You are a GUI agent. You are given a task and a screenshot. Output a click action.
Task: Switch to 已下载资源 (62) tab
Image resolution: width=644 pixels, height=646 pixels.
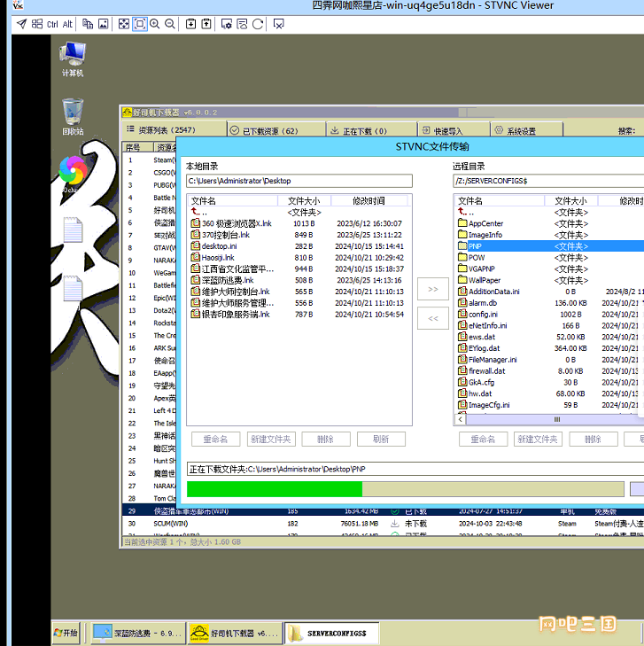pos(276,130)
